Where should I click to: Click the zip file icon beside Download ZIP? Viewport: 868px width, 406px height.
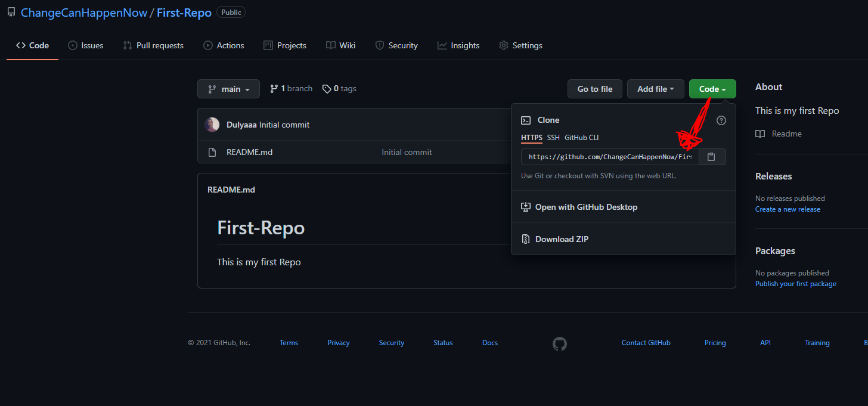[526, 239]
